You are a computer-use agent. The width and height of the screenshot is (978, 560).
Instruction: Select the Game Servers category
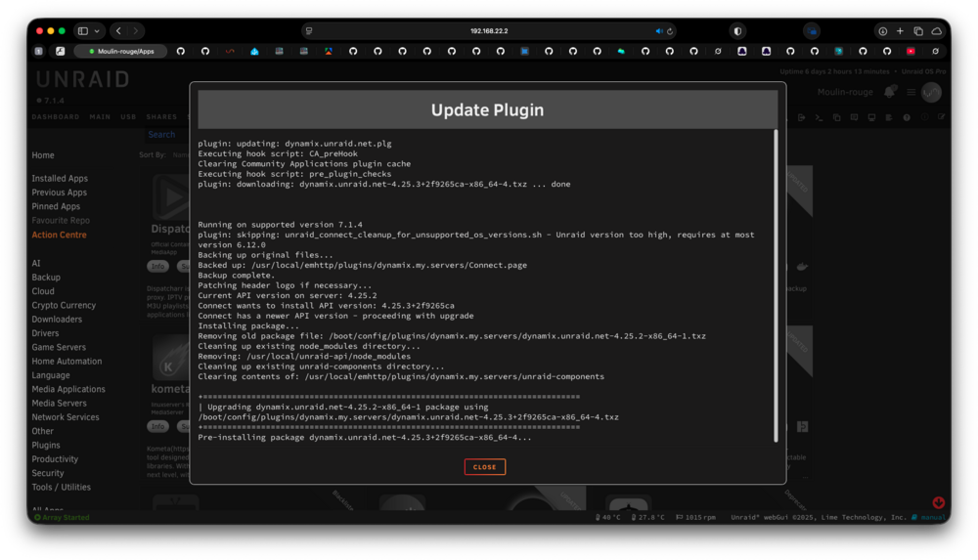[x=59, y=347]
